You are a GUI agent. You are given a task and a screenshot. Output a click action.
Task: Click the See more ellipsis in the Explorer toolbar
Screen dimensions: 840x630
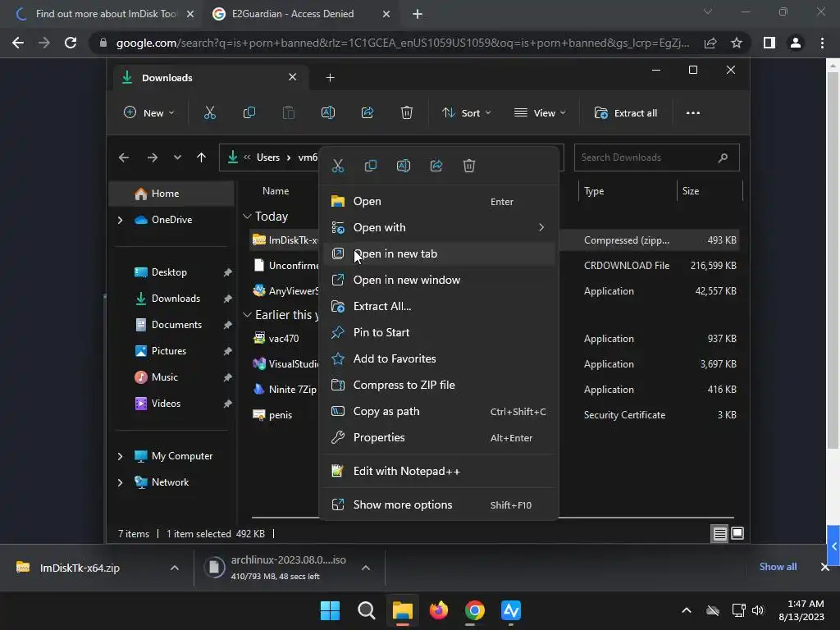point(692,112)
